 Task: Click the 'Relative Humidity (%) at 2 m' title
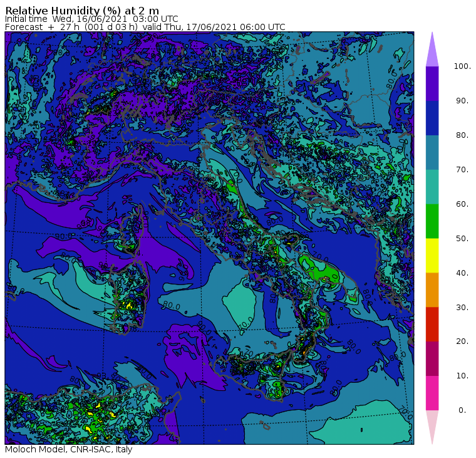[82, 11]
